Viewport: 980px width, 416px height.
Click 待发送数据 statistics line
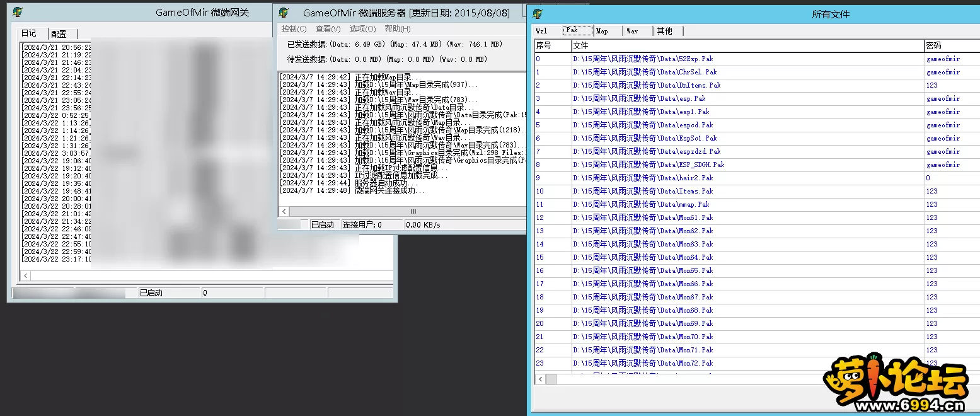pos(387,59)
